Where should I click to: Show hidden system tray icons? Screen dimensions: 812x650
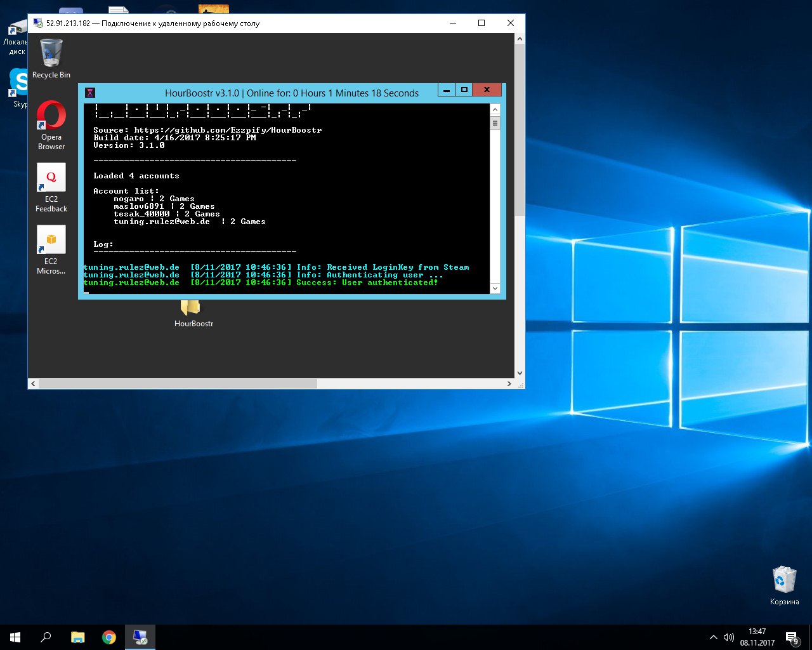[713, 637]
